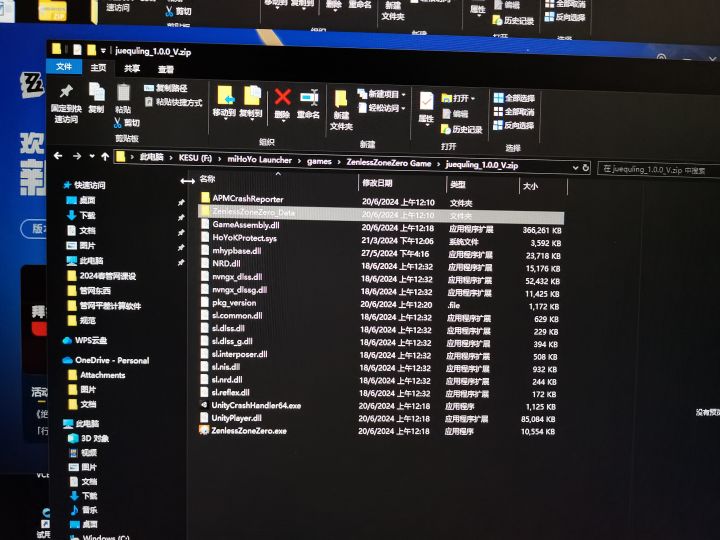This screenshot has height=540, width=720.
Task: Go up one folder level arrow
Action: (105, 157)
